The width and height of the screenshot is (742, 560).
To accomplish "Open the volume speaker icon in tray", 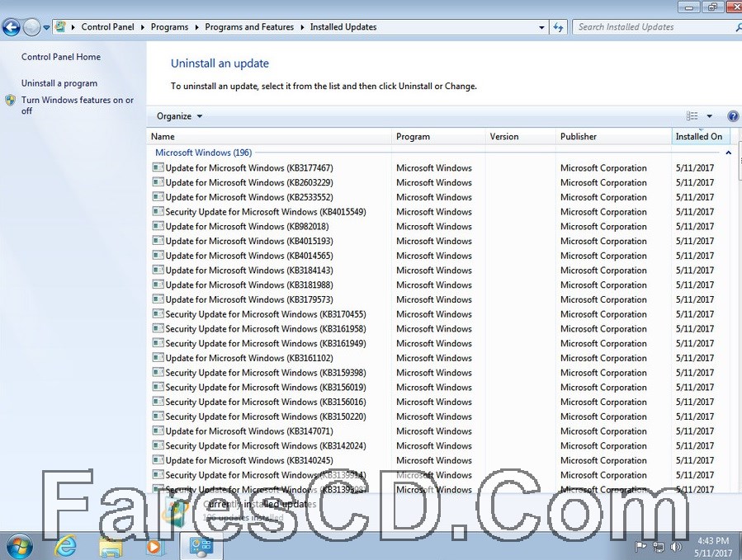I will point(676,548).
